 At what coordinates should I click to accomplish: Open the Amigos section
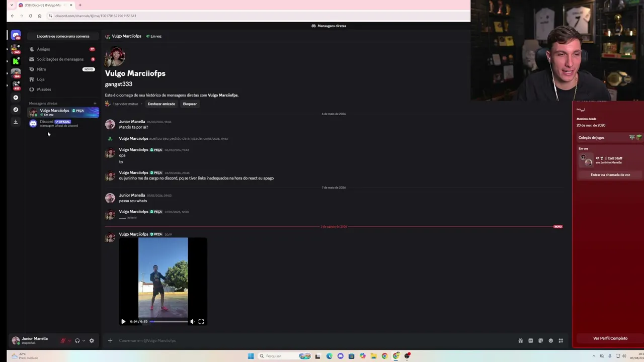62,49
